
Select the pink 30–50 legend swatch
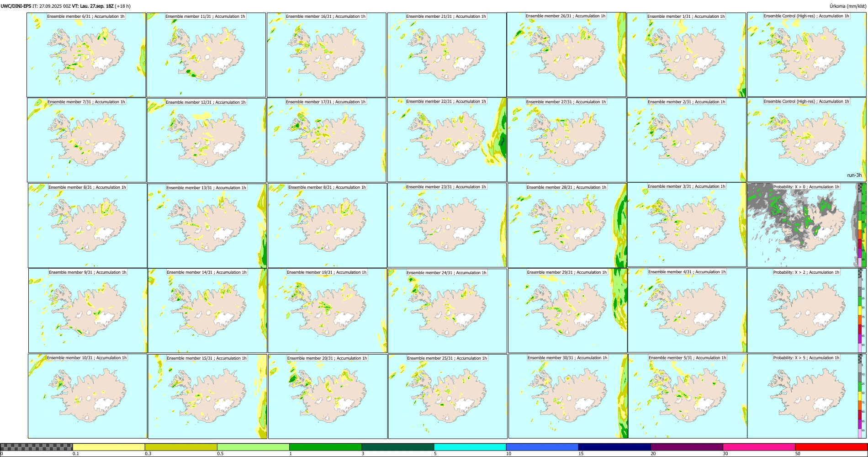point(759,447)
